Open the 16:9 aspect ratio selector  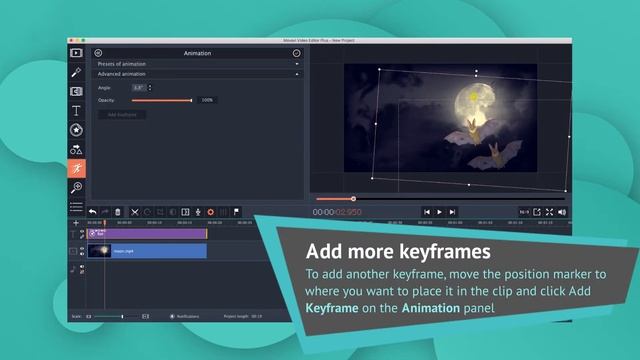coord(524,212)
